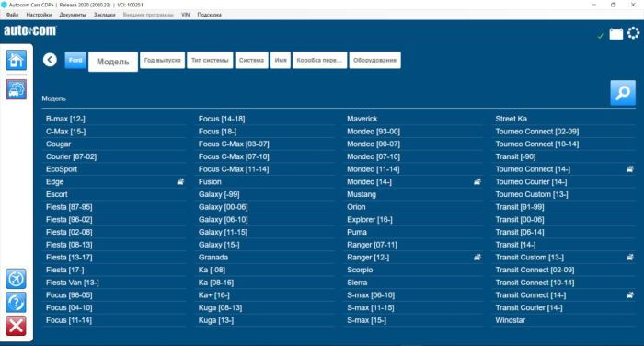This screenshot has width=644, height=346.
Task: Select Galaxy [06-10]
Action: 223,219
